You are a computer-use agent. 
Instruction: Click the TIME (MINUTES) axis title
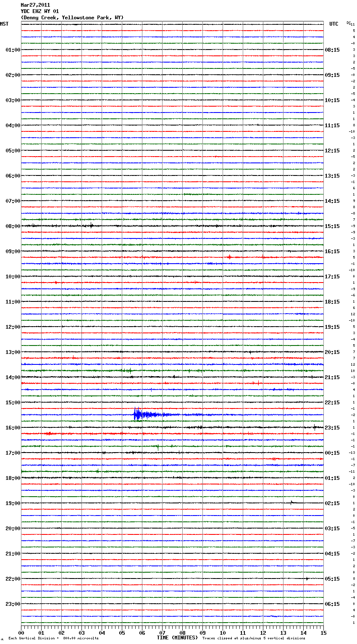click(177, 638)
